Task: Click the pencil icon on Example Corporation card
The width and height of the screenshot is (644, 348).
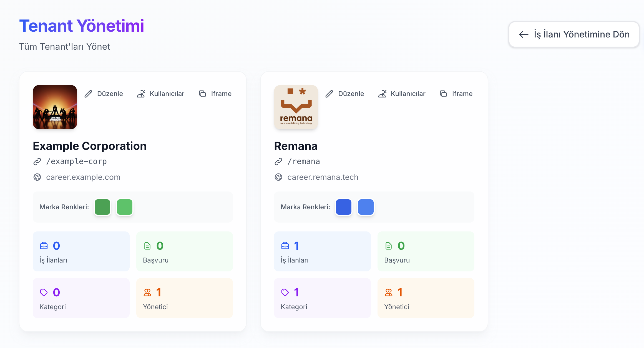Action: coord(88,94)
